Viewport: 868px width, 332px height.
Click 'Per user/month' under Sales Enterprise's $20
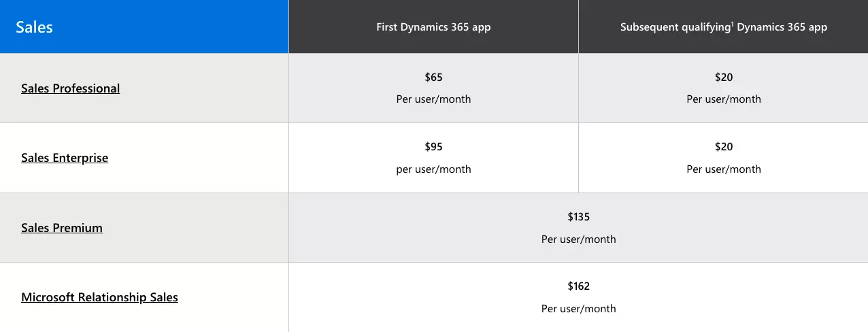tap(724, 169)
